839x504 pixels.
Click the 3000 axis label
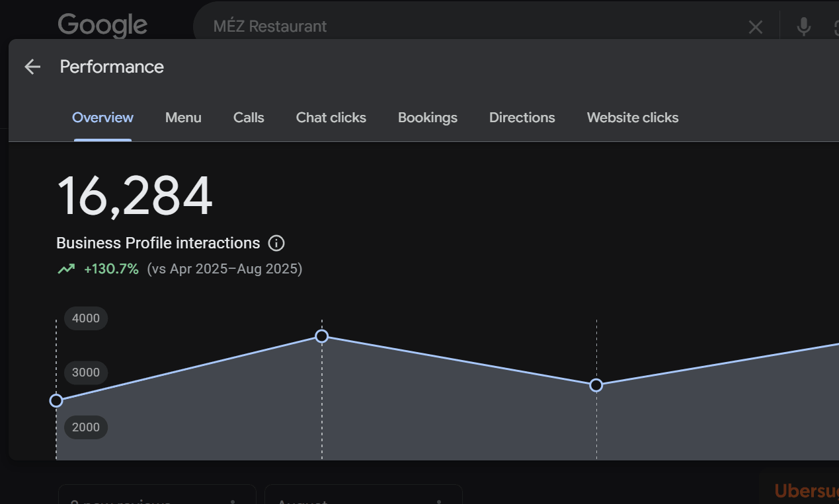coord(86,373)
